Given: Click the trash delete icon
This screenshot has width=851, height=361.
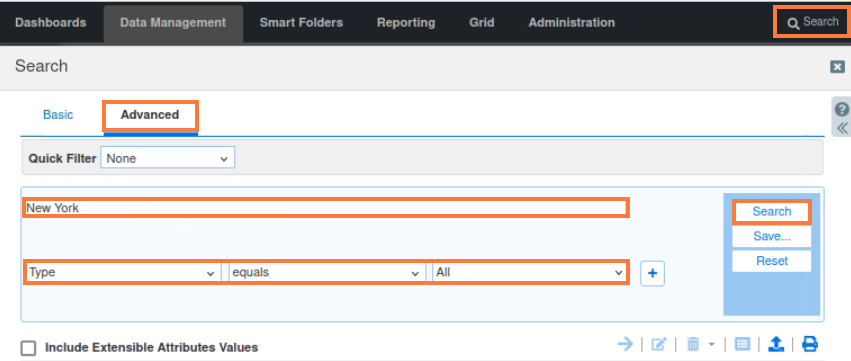Looking at the screenshot, I should 693,344.
